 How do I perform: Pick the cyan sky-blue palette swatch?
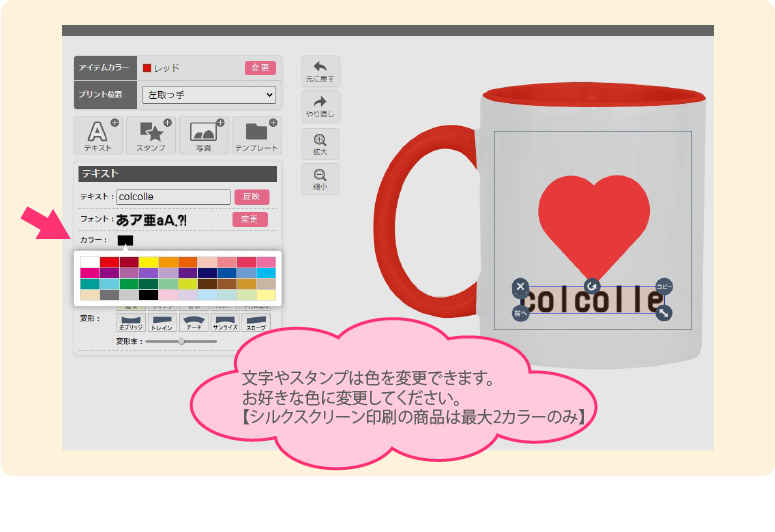pos(266,273)
